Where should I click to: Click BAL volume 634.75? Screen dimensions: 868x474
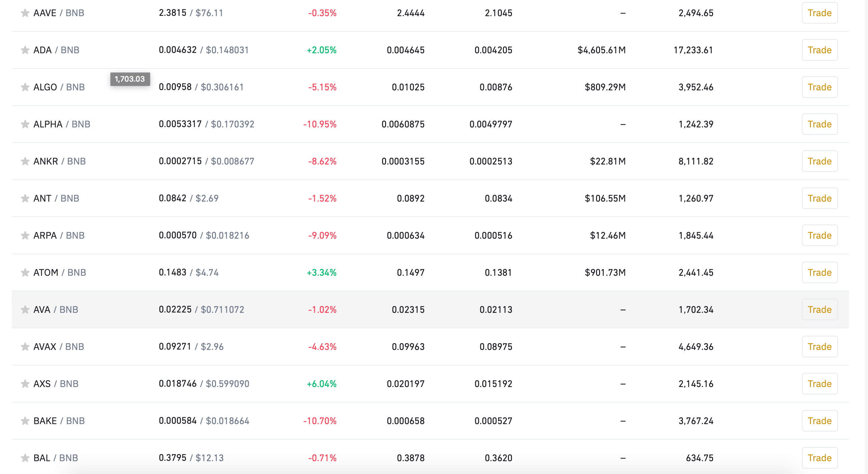click(x=700, y=458)
